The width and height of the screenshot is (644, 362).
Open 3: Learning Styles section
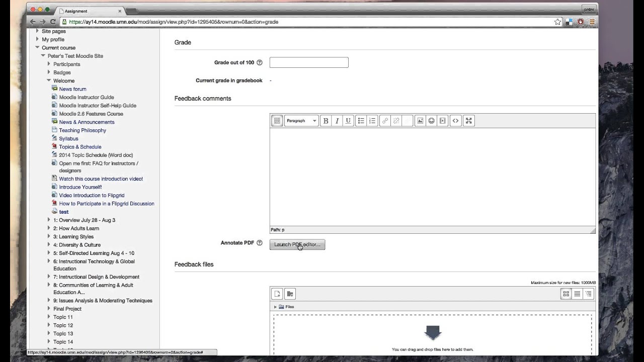pos(73,237)
